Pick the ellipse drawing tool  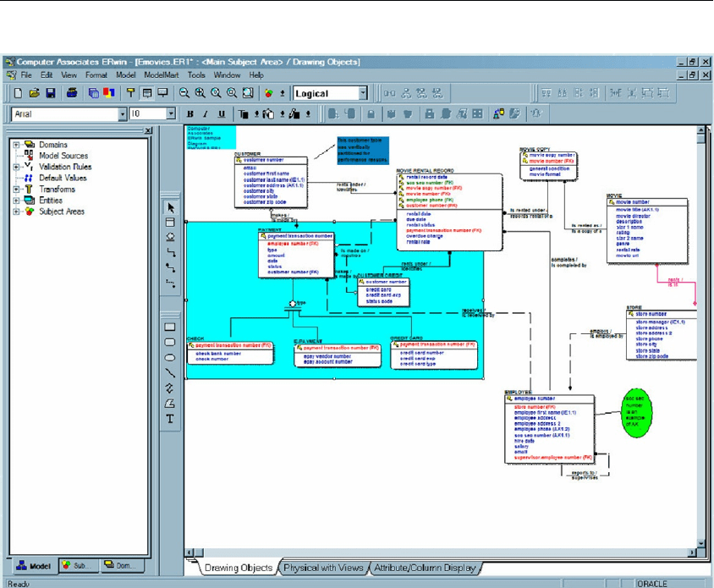(170, 358)
